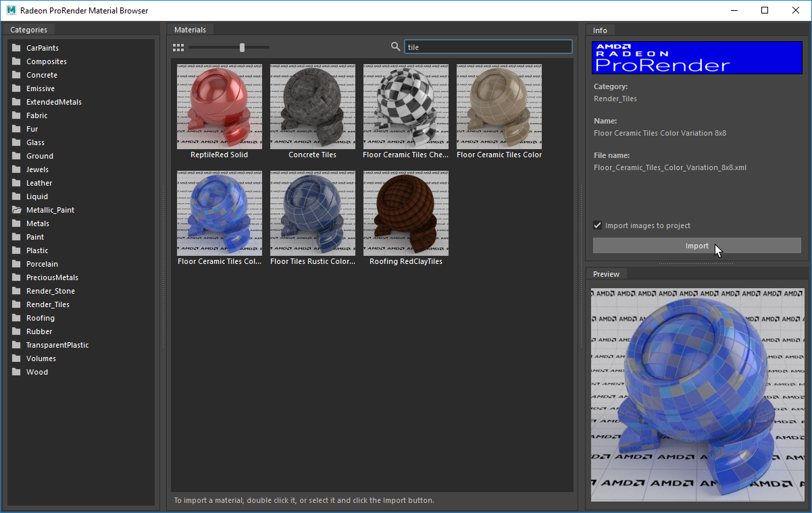This screenshot has width=812, height=513.
Task: Adjust the thumbnail size slider handle
Action: point(243,47)
